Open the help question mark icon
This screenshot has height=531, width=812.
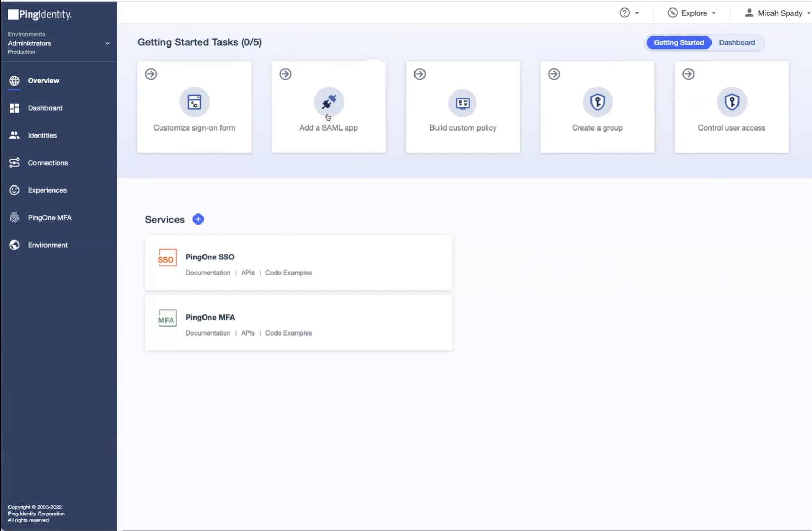point(625,12)
